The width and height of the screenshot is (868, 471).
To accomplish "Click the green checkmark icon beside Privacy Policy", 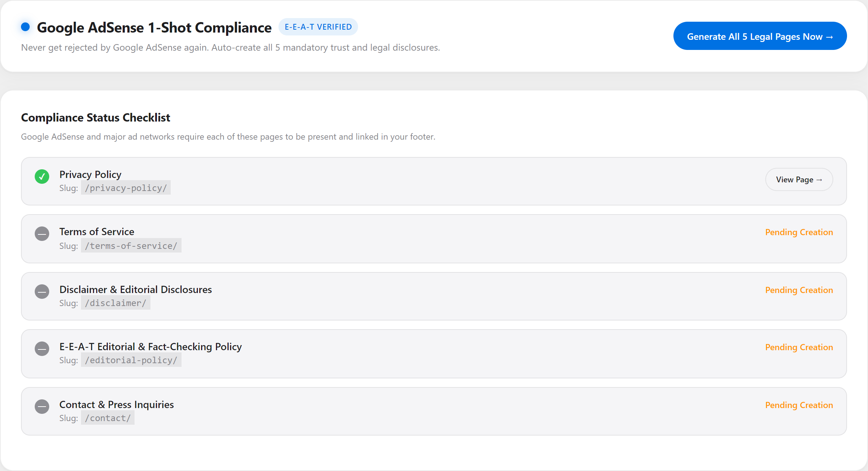I will pos(42,177).
